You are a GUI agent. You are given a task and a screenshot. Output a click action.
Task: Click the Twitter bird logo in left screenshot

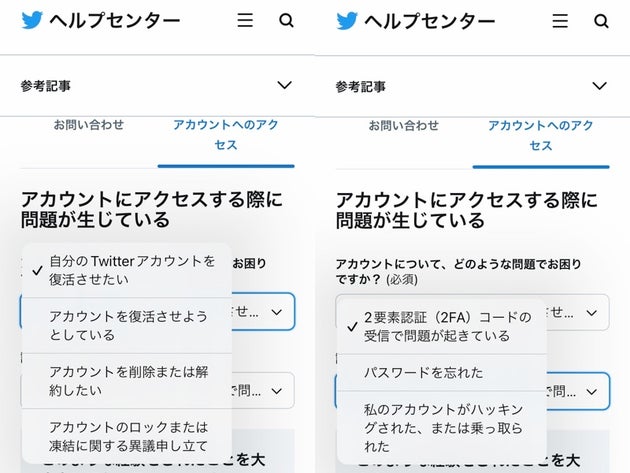(x=32, y=20)
